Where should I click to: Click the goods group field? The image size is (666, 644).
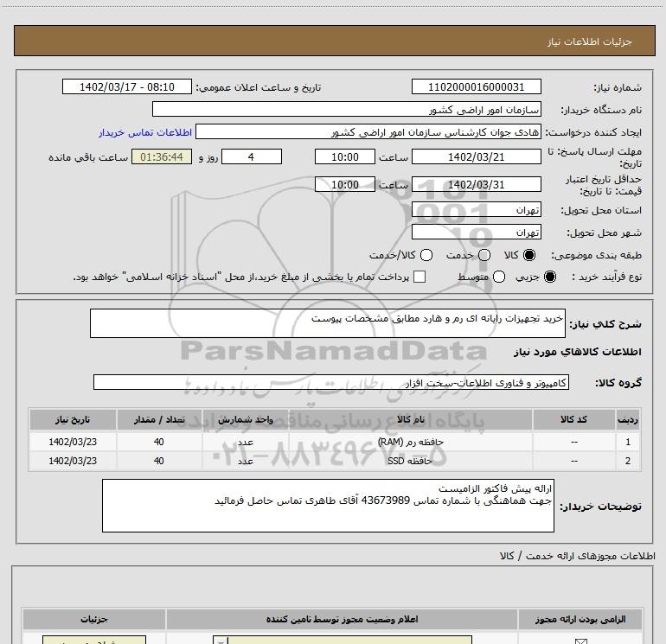coord(331,382)
